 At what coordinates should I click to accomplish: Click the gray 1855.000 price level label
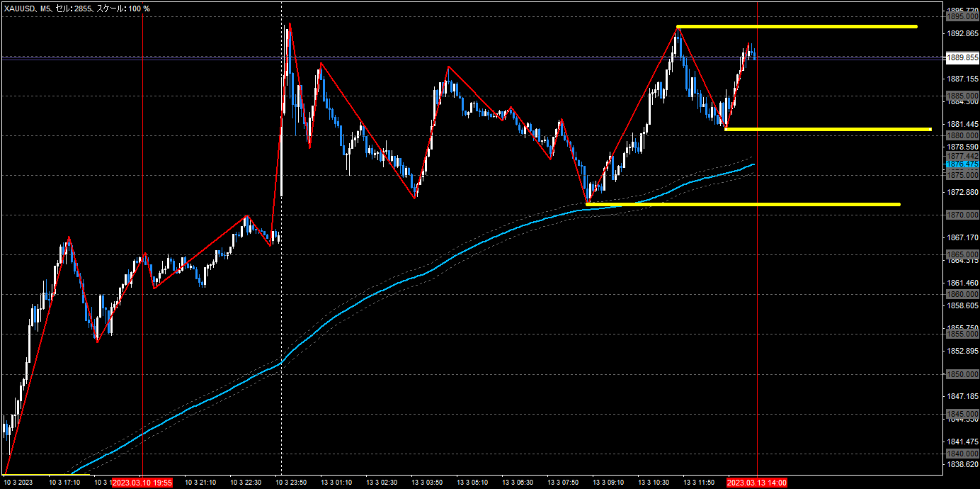[962, 334]
